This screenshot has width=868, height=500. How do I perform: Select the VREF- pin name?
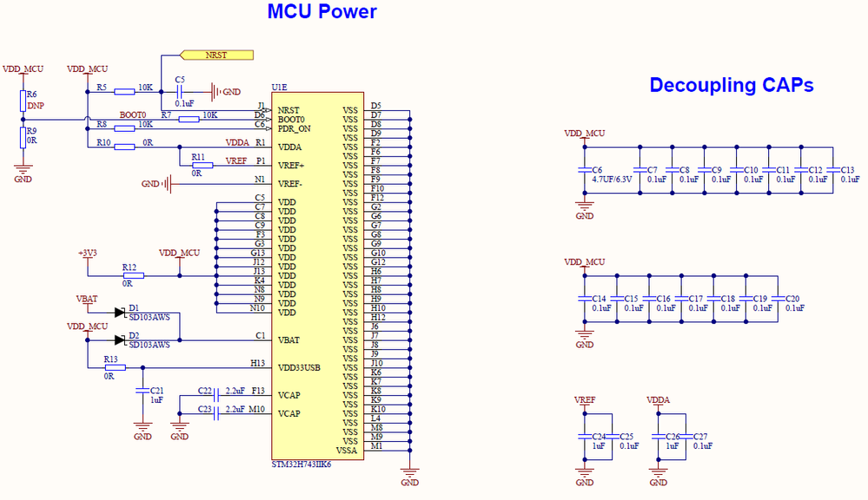point(290,184)
